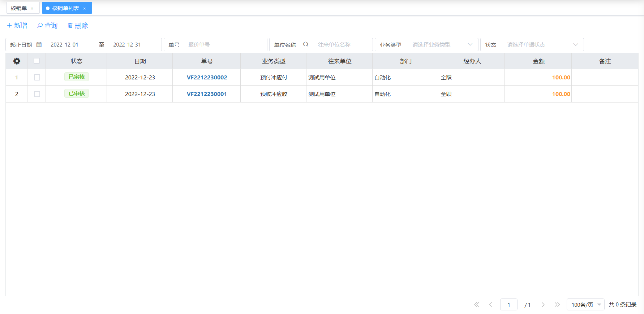The height and width of the screenshot is (314, 644).
Task: Click the 部门 column header
Action: tap(406, 61)
